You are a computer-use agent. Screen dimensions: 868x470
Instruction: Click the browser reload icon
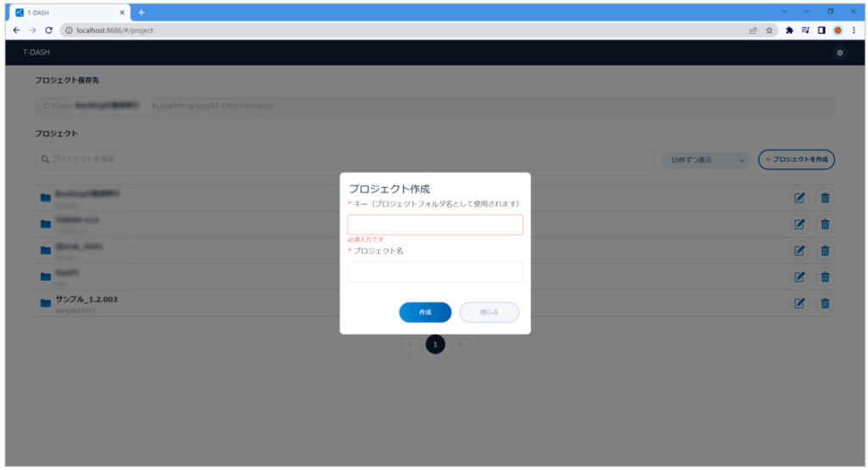click(48, 30)
